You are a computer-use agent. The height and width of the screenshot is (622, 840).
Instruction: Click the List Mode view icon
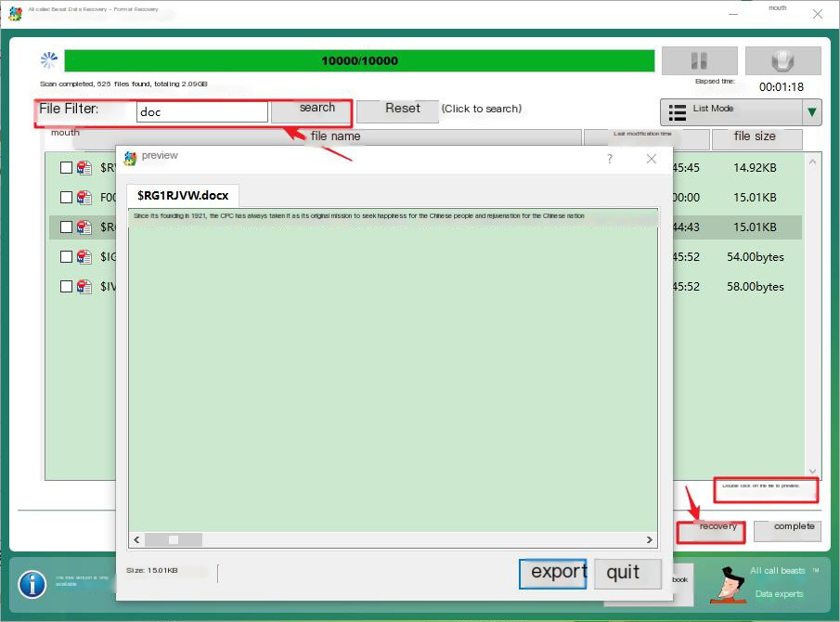678,111
